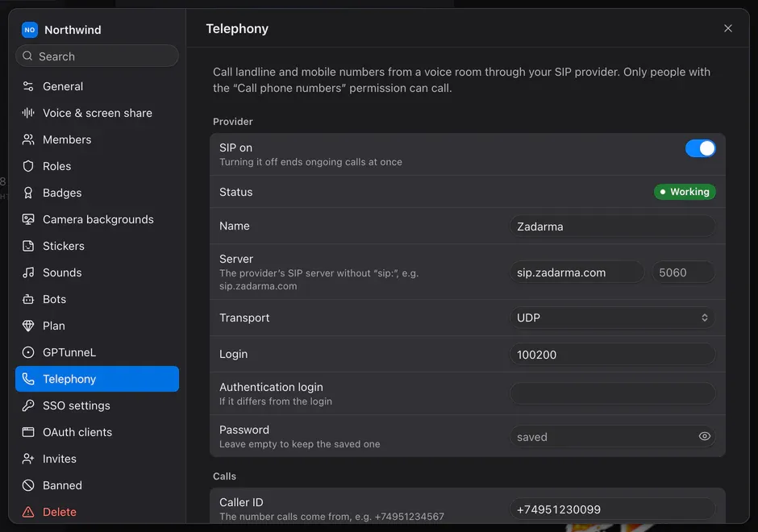Open the Transport UDP dropdown

click(612, 318)
